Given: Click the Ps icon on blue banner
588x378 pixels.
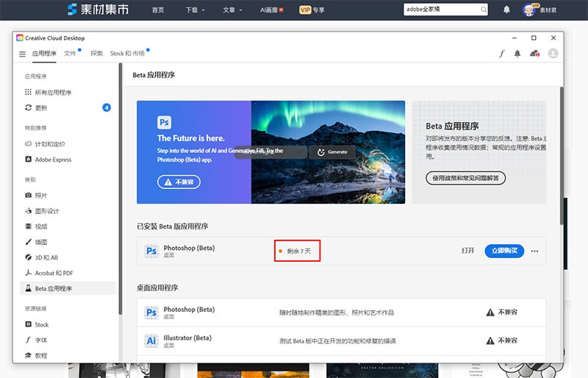Looking at the screenshot, I should [164, 122].
